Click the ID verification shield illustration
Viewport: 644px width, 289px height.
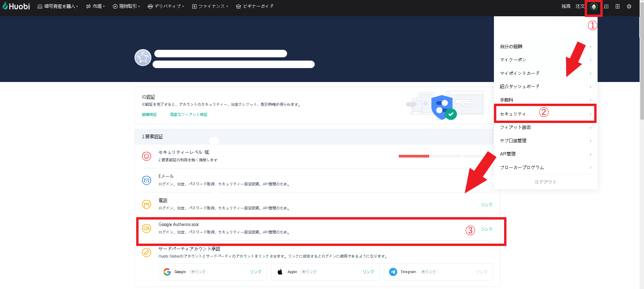[x=444, y=106]
